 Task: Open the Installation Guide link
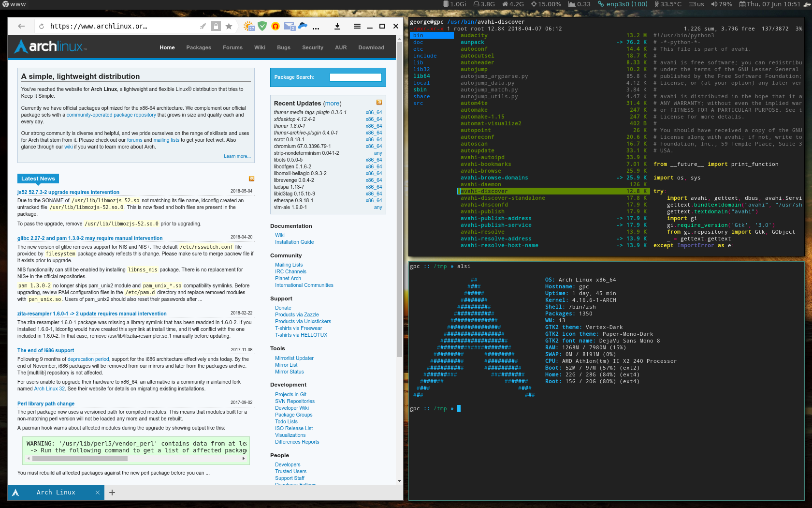tap(294, 242)
